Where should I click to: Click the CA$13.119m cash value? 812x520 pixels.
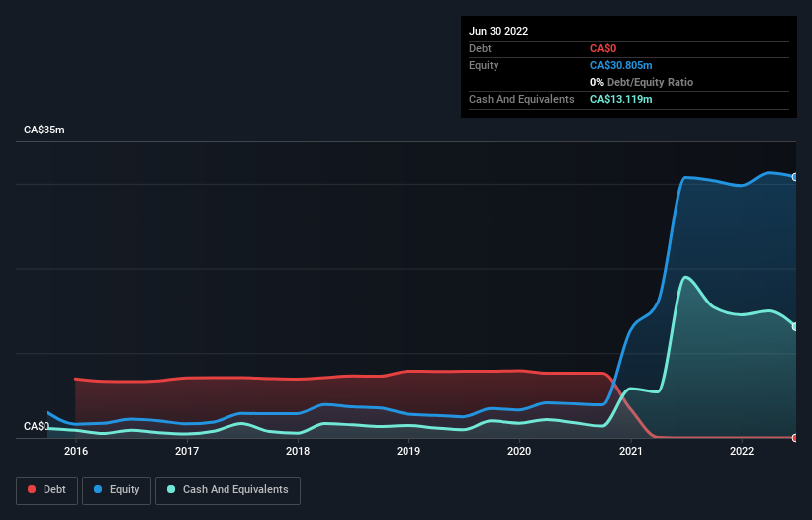[x=621, y=99]
